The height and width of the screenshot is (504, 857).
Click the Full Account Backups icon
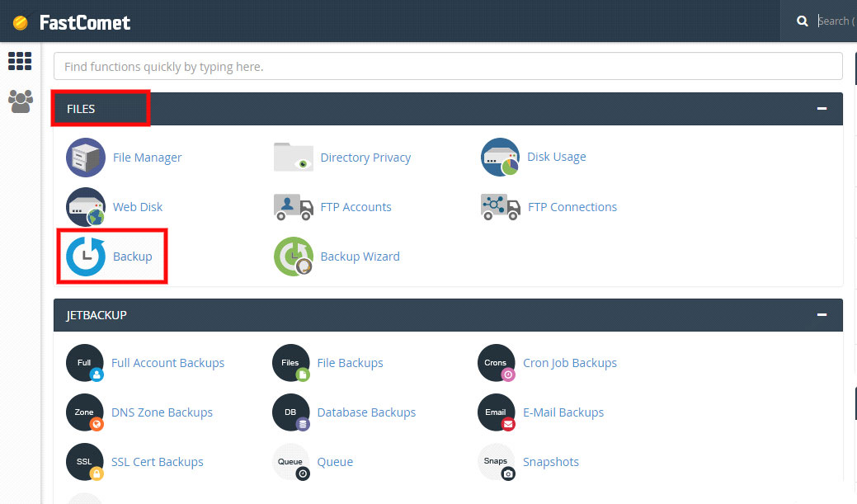click(x=85, y=363)
